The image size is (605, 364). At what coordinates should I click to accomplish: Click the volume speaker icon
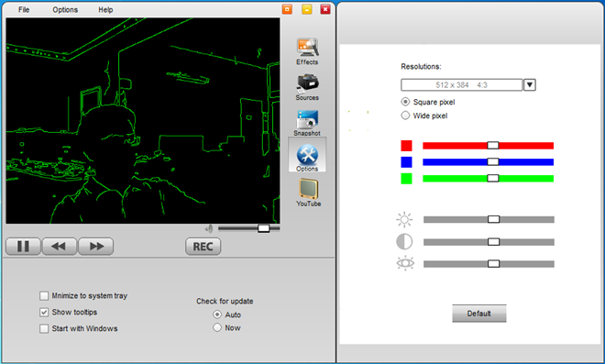(209, 228)
